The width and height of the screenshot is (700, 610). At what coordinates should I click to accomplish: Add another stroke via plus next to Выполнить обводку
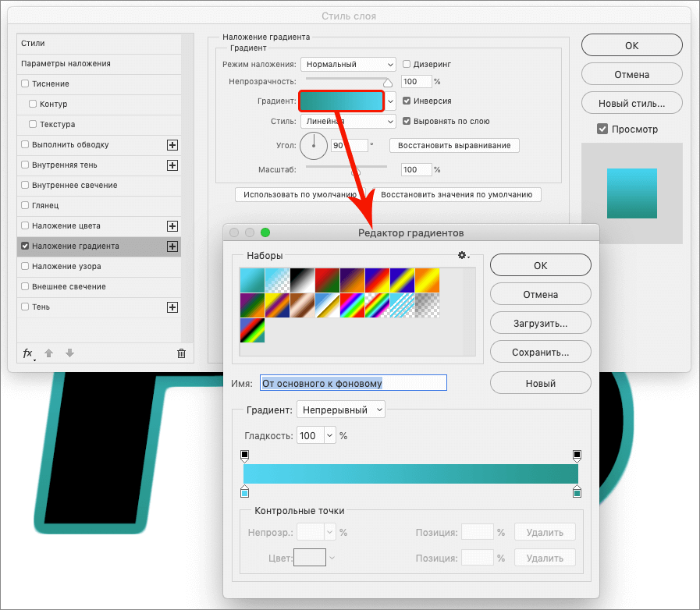172,145
